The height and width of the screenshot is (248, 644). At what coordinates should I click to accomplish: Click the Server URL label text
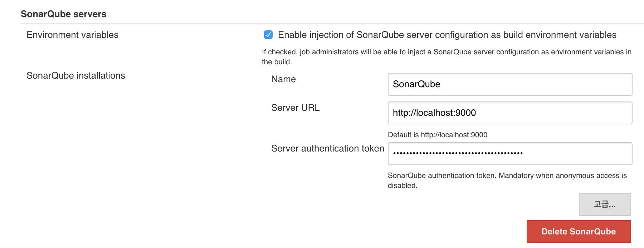point(296,108)
